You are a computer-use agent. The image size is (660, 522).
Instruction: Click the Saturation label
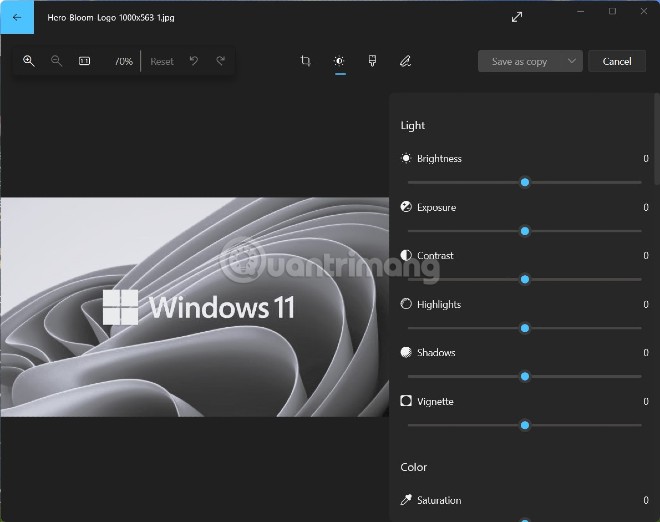pyautogui.click(x=439, y=500)
